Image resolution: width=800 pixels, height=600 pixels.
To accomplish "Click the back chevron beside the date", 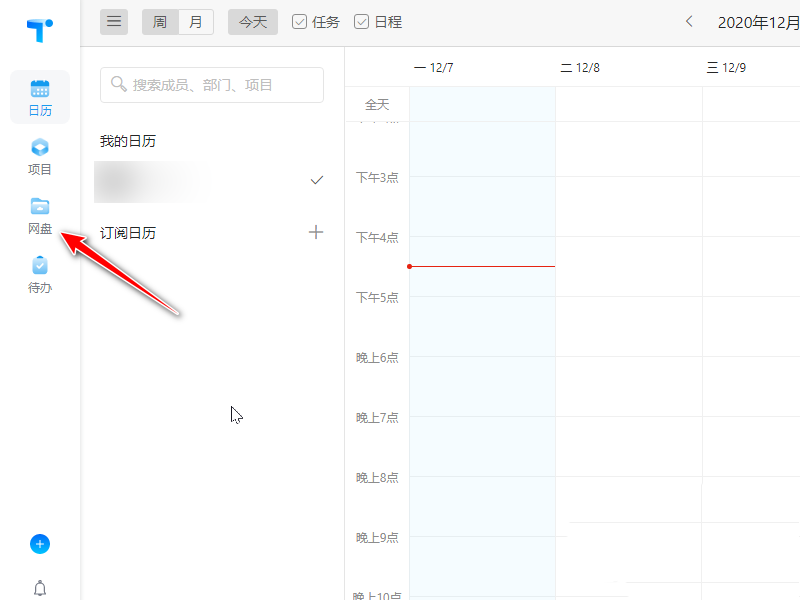I will coord(688,20).
